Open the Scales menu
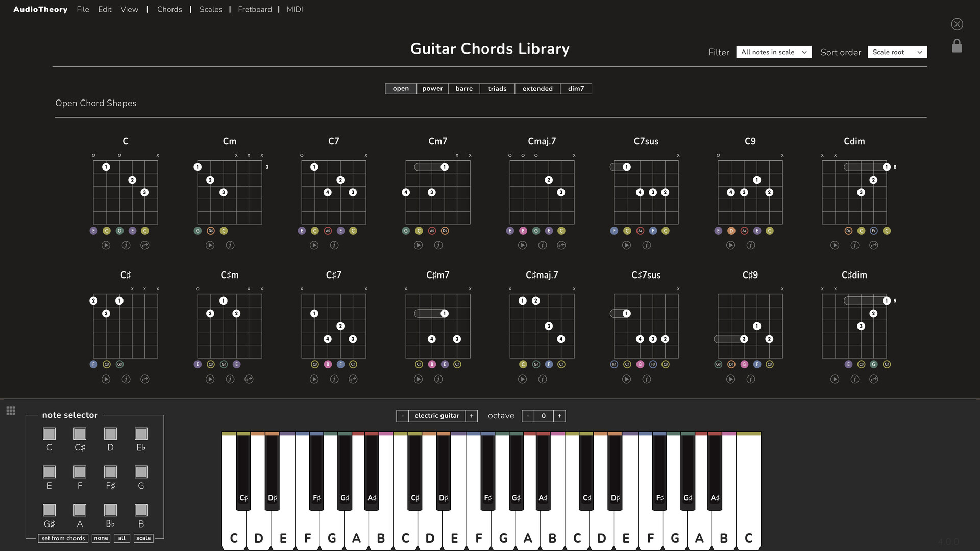This screenshot has width=980, height=551. tap(211, 9)
